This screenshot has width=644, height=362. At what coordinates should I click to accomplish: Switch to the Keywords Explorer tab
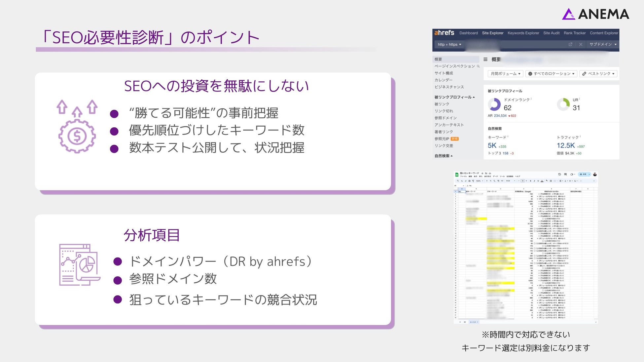tap(523, 33)
